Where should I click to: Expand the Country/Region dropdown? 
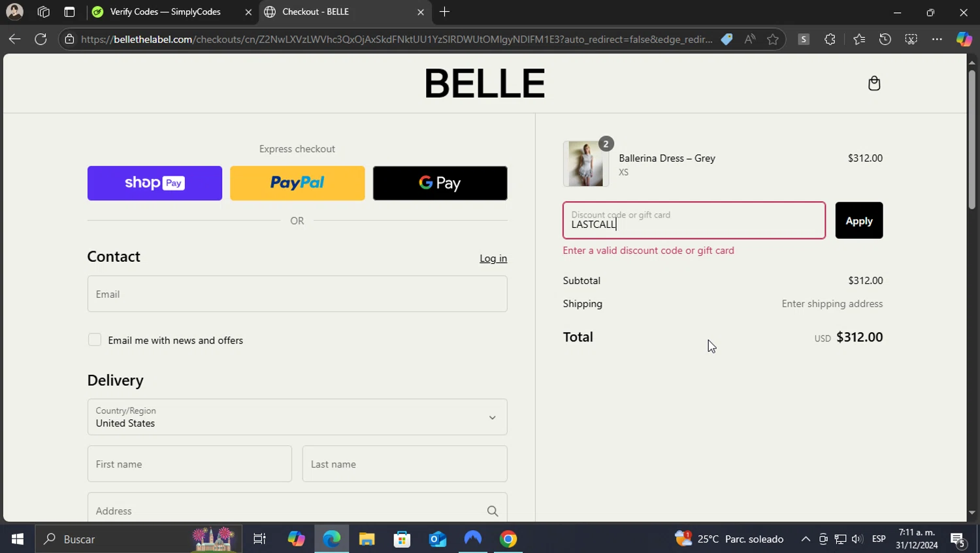tap(297, 417)
